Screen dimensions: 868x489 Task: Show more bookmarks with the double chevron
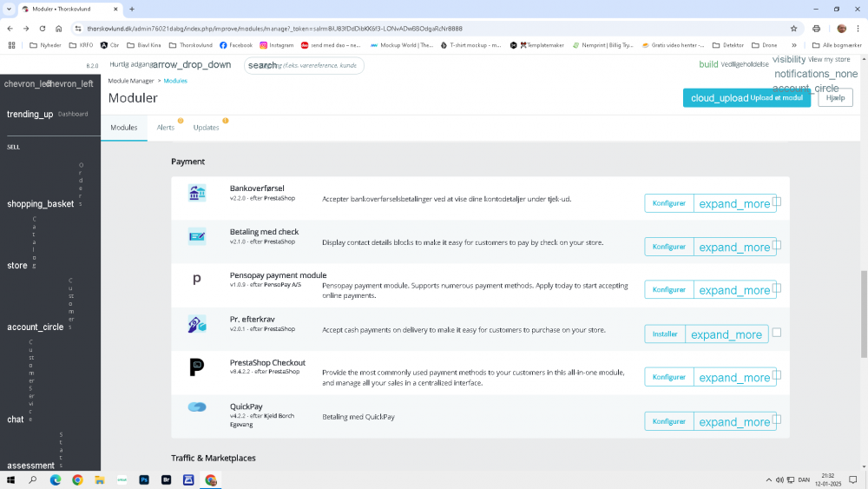pos(794,45)
